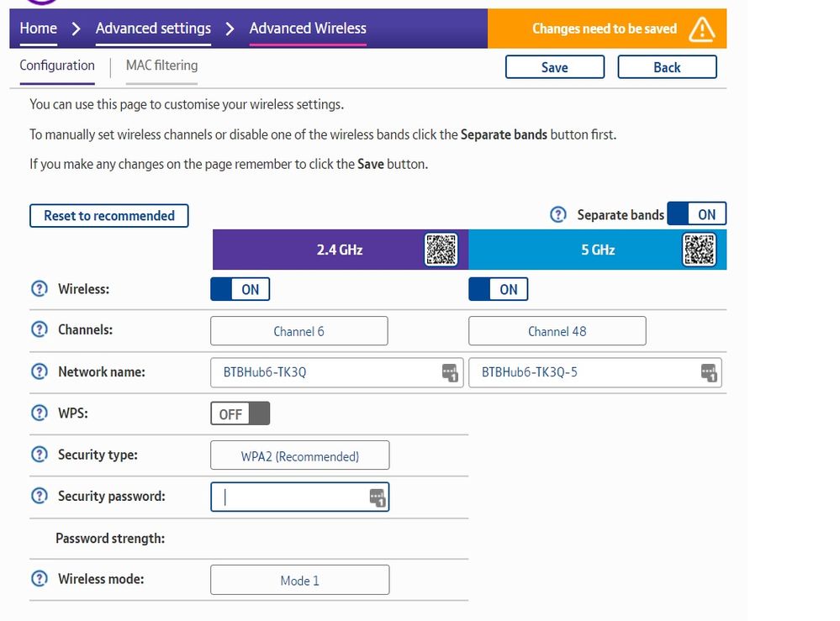Click the 2.4 GHz network name field
840x621 pixels.
pyautogui.click(x=337, y=372)
